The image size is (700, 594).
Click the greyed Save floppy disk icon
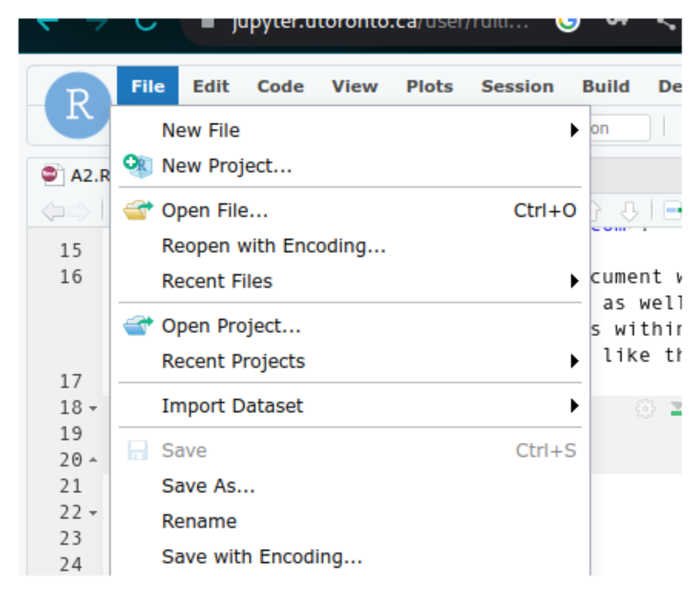coord(137,450)
